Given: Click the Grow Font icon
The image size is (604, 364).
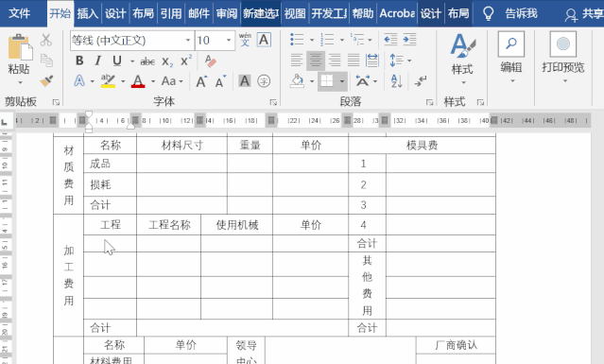Looking at the screenshot, I should click(x=201, y=81).
